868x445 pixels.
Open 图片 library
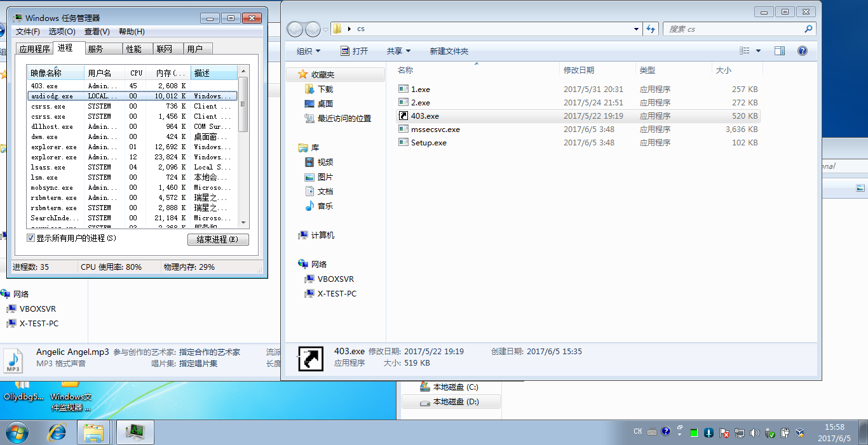pos(325,177)
